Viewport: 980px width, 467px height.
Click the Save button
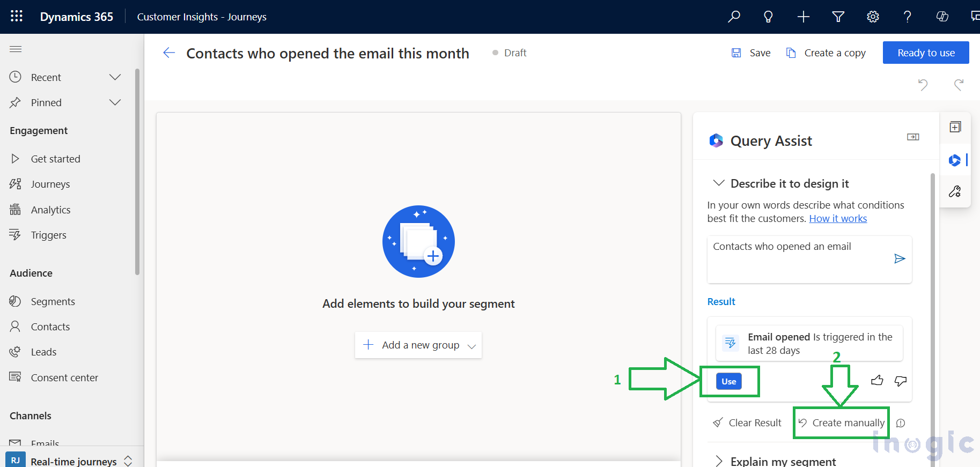751,53
